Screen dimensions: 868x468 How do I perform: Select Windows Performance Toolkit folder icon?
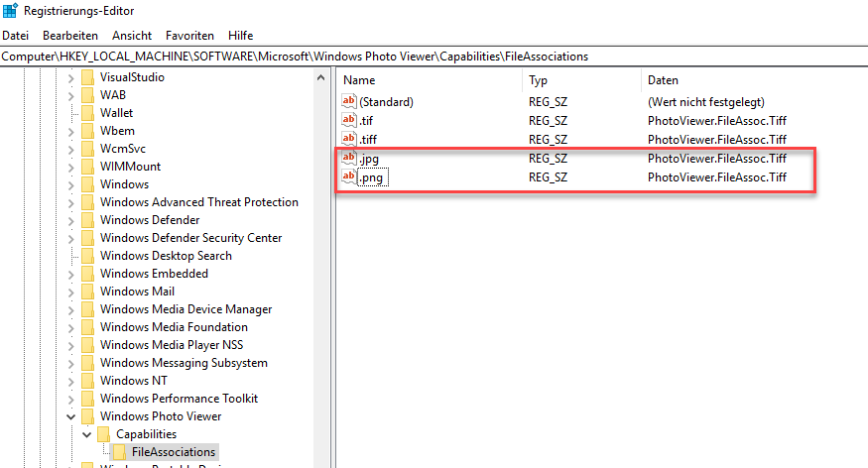coord(87,399)
